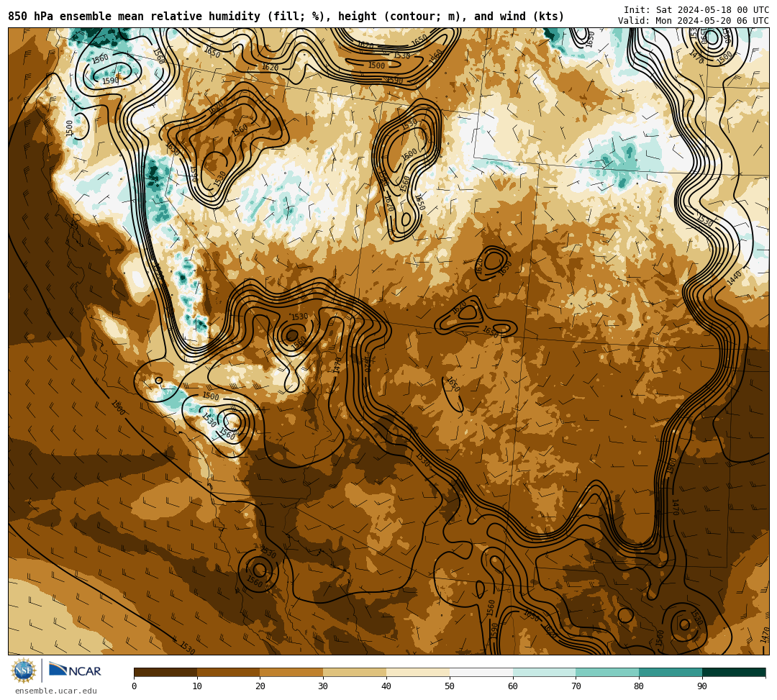
Task: Open the ensemble.ucar.edu link text
Action: 56,691
